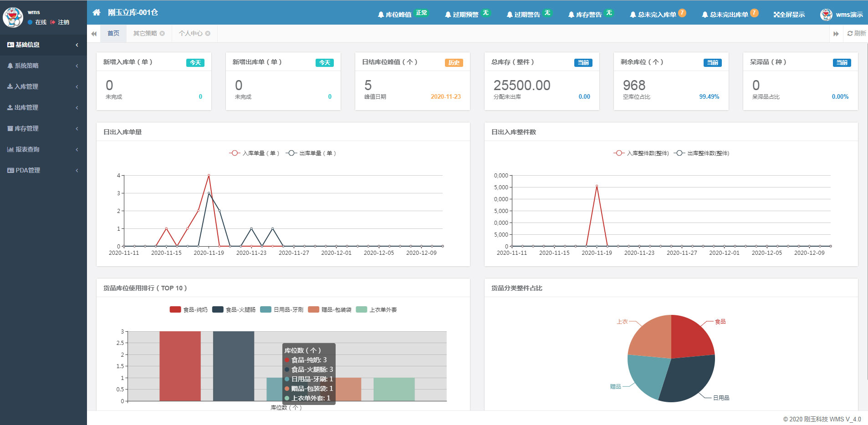Click the home icon beside 刚玉立库-001仓
Viewport: 868px width, 425px height.
(x=97, y=12)
